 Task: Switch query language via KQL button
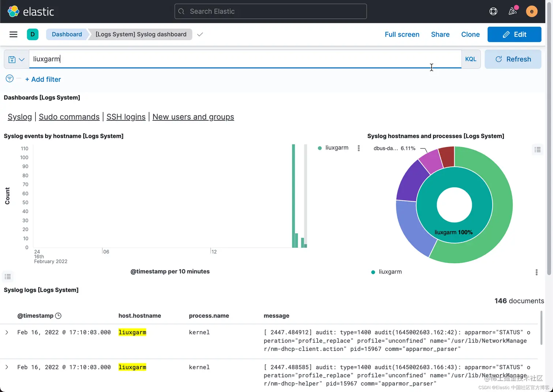(471, 59)
